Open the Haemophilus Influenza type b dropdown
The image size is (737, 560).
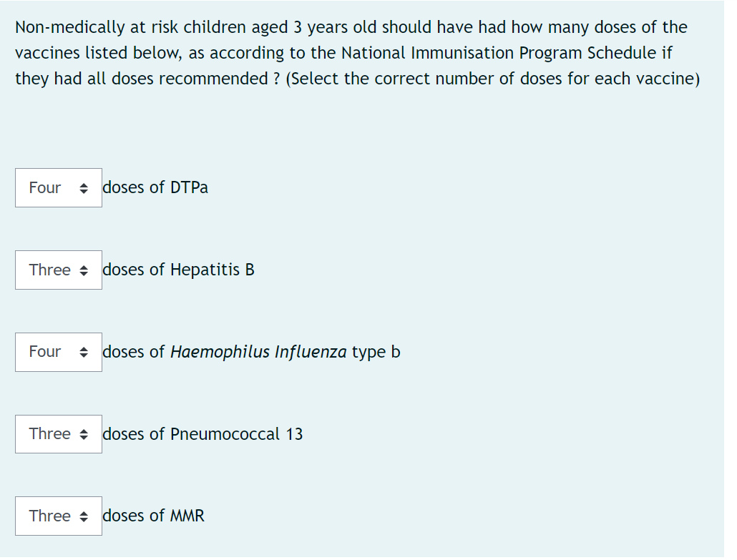click(x=59, y=353)
